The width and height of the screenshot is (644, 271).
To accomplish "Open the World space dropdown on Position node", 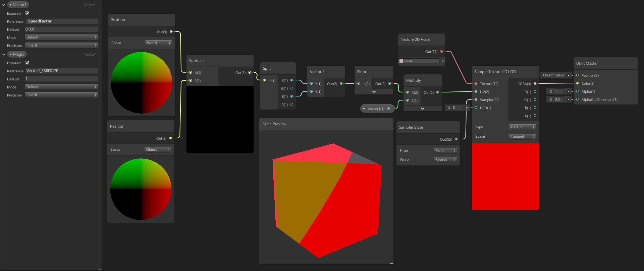I will coord(159,43).
